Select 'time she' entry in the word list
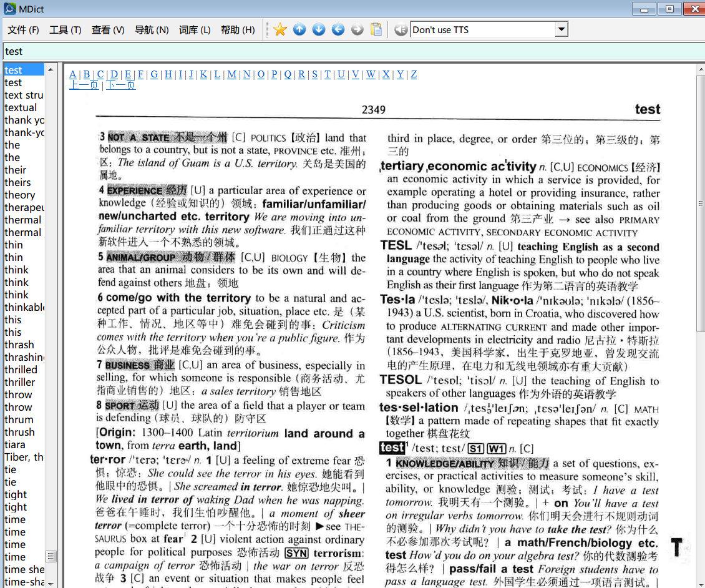705x588 pixels. coord(24,569)
